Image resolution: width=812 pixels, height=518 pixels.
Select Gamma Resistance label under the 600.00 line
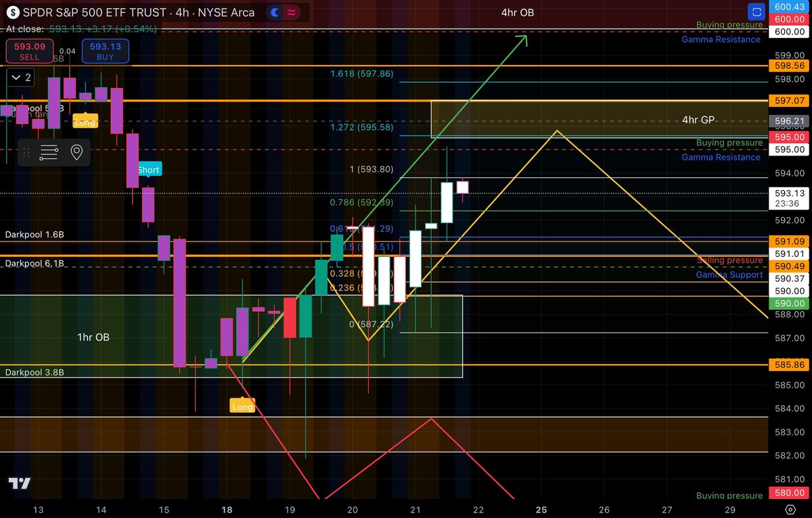(x=721, y=39)
